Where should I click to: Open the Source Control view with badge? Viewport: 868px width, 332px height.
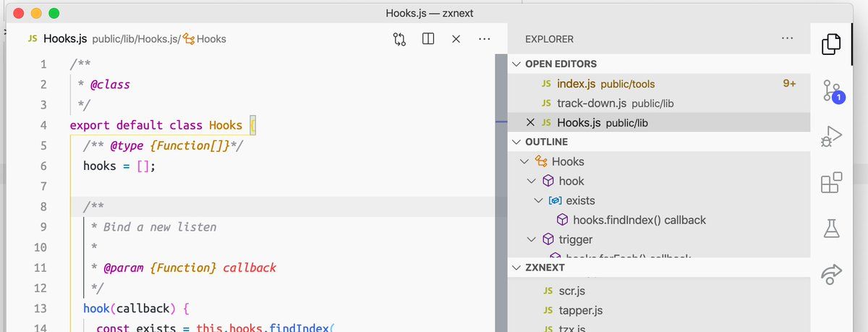pos(832,91)
